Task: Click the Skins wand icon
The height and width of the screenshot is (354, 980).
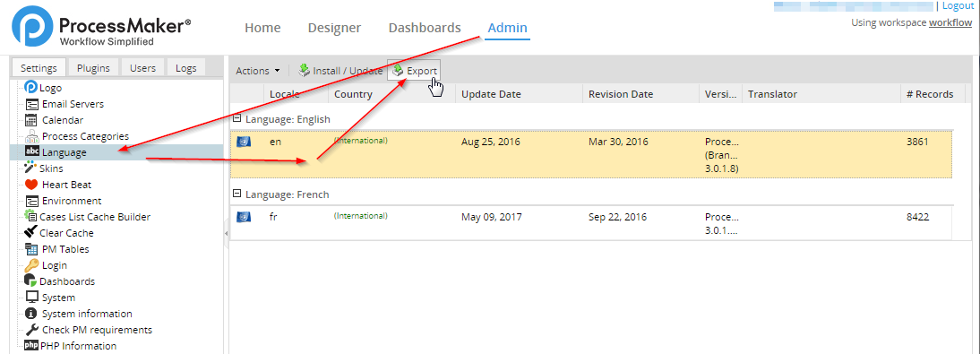Action: click(x=30, y=168)
